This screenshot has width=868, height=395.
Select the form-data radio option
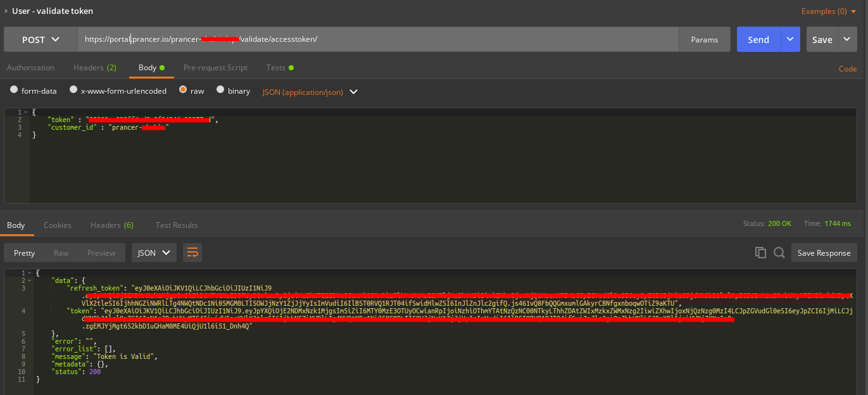[x=14, y=91]
